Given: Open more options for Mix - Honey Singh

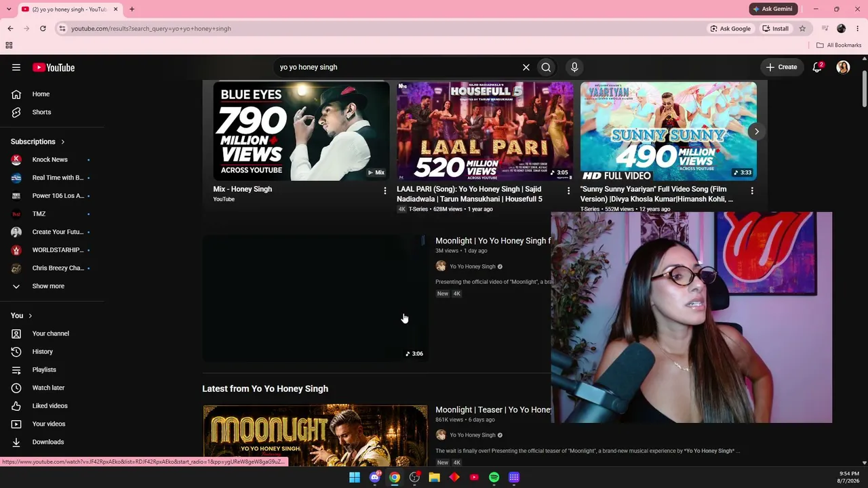Looking at the screenshot, I should click(x=384, y=191).
